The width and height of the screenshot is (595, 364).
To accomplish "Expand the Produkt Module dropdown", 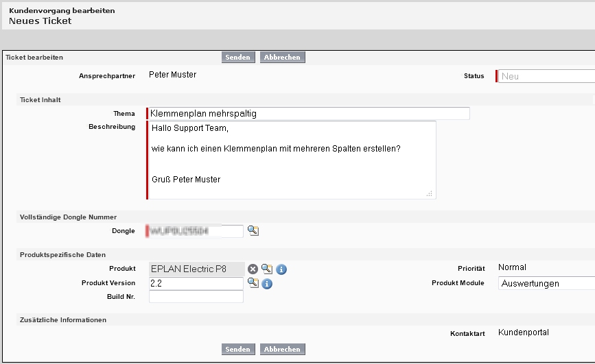I will 546,283.
